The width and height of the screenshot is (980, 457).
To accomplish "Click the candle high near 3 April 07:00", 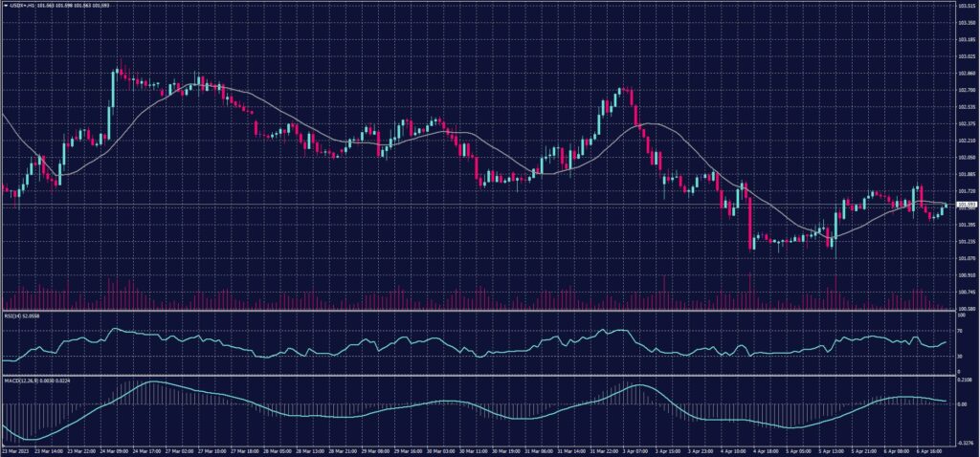I will coord(620,88).
